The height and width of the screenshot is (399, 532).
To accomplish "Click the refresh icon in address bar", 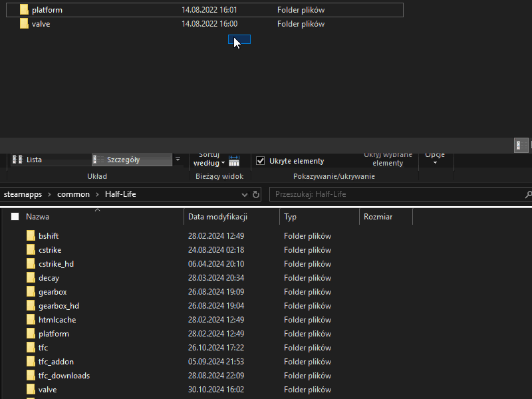I will click(256, 195).
